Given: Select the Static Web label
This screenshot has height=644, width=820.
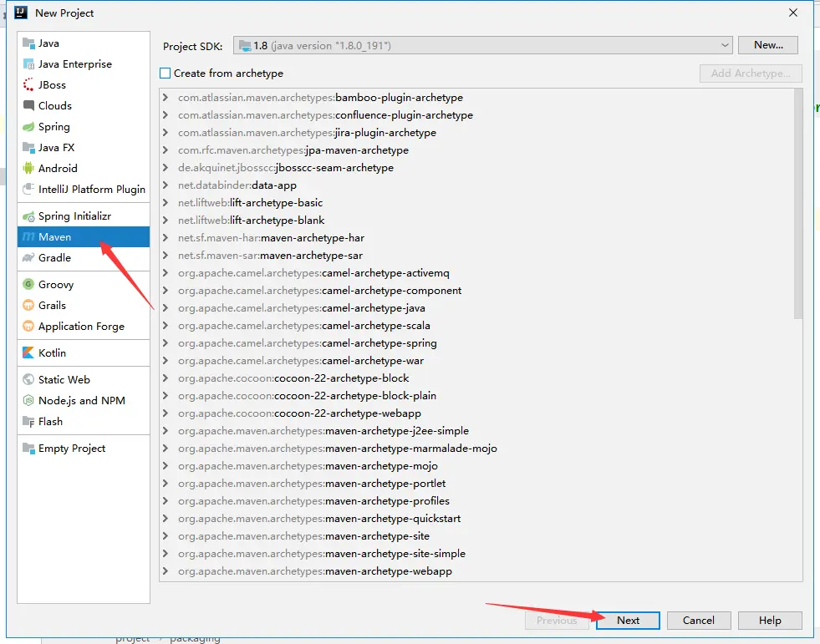Looking at the screenshot, I should coord(64,379).
